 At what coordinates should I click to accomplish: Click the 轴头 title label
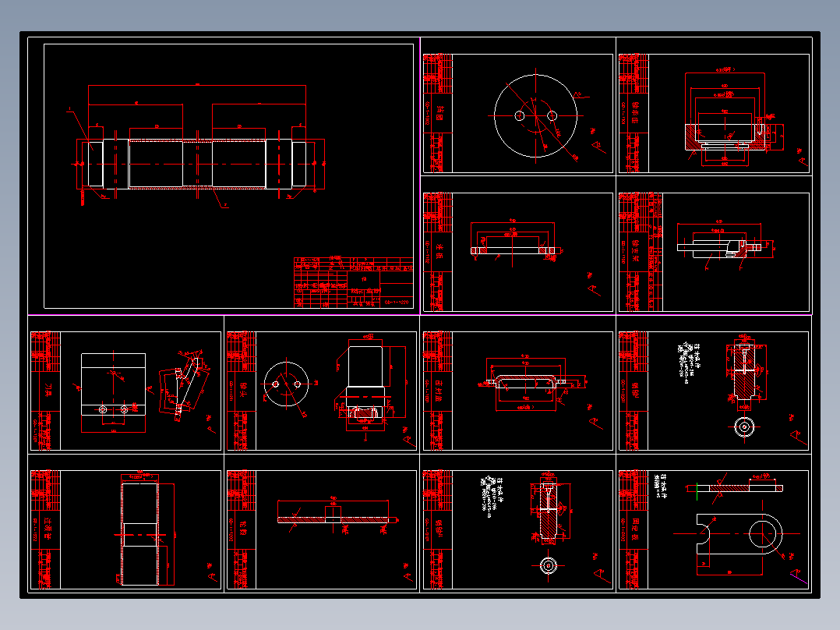[244, 391]
